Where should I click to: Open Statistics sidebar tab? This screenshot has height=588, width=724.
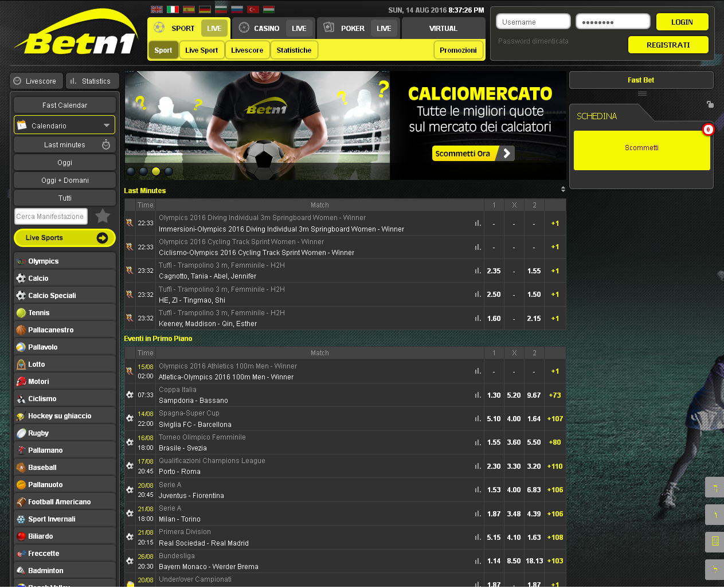pos(92,81)
